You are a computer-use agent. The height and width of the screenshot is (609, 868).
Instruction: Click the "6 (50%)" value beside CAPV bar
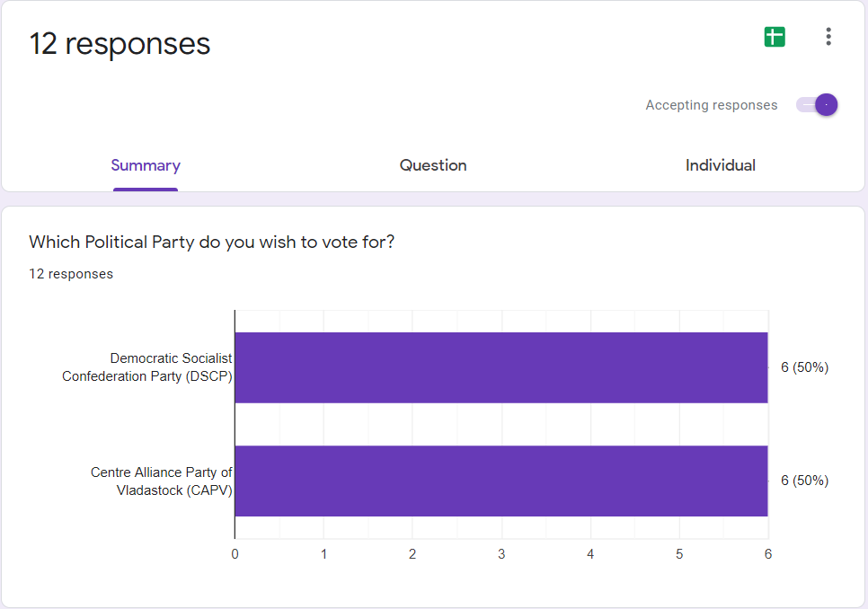804,481
